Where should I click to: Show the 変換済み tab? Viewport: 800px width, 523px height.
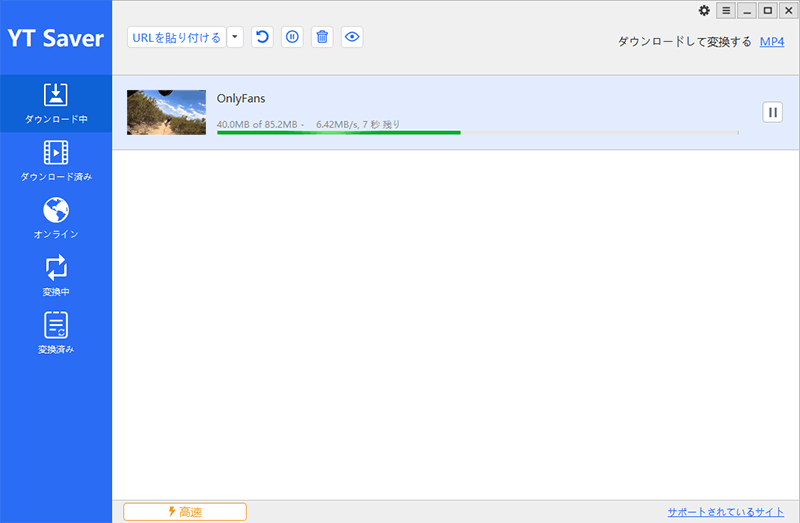[x=56, y=334]
